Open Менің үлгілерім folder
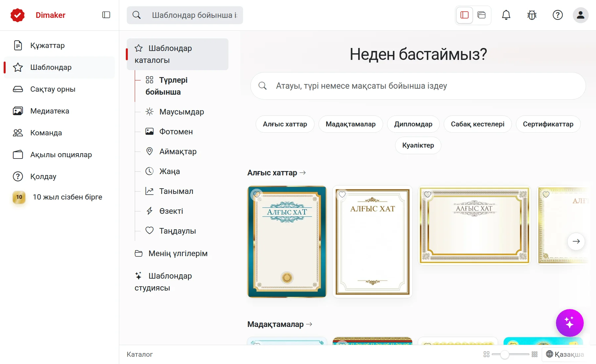 coord(177,253)
